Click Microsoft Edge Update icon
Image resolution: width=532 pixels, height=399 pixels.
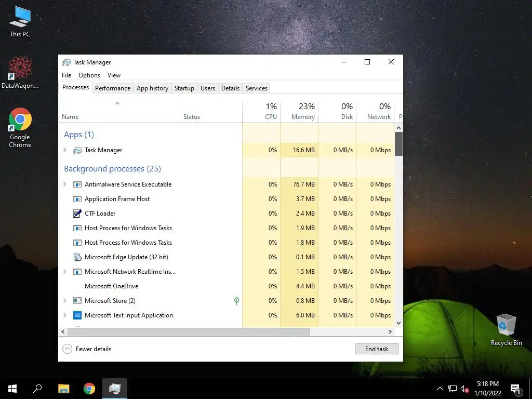77,257
